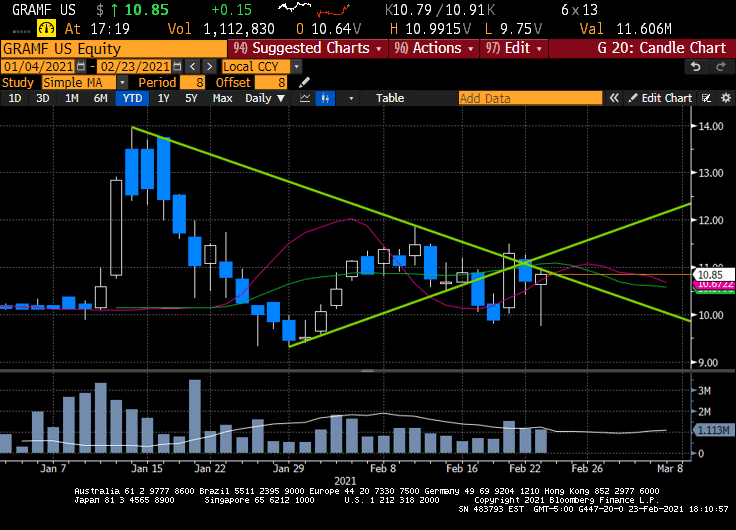736x530 pixels.
Task: Click the 1.113M volume axis label
Action: click(713, 430)
